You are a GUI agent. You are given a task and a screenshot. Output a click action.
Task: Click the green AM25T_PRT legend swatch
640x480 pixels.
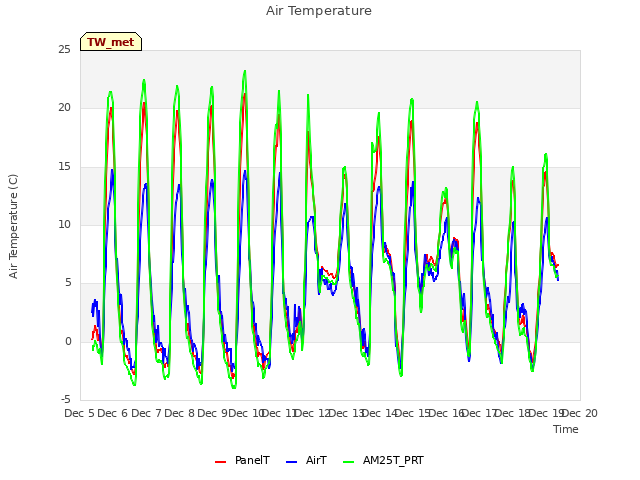tap(349, 462)
